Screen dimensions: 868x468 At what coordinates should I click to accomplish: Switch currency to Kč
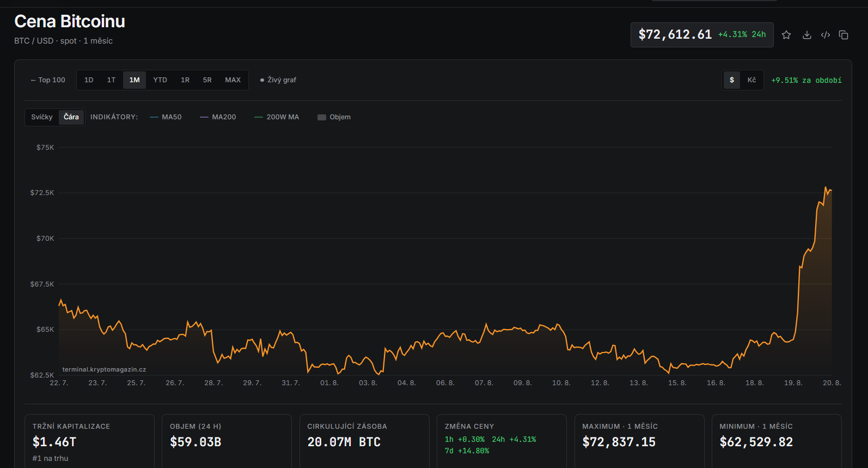tap(751, 80)
